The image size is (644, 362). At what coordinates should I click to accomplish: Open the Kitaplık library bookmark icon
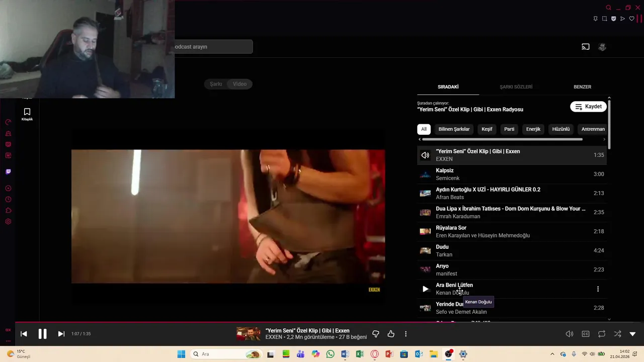[x=27, y=114]
